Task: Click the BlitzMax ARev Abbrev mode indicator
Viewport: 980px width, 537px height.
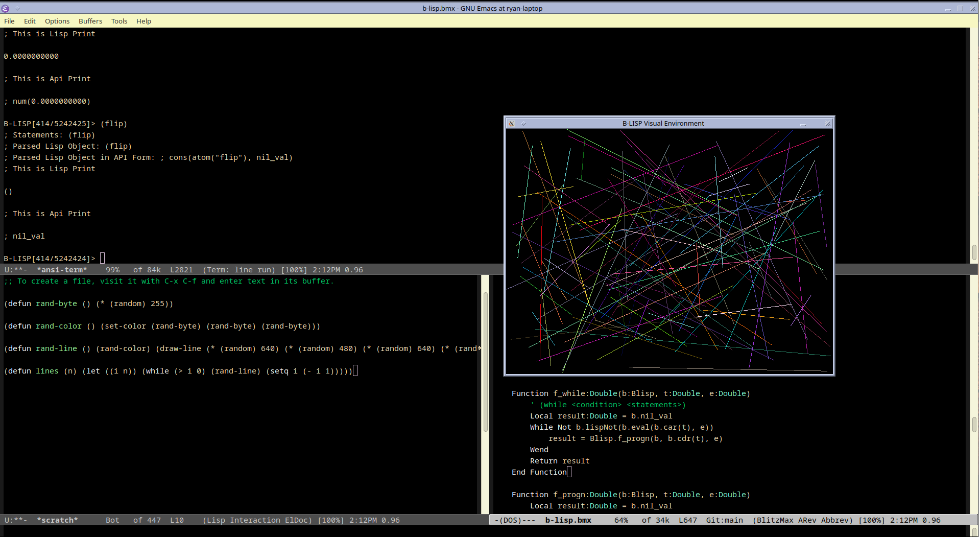Action: point(803,520)
